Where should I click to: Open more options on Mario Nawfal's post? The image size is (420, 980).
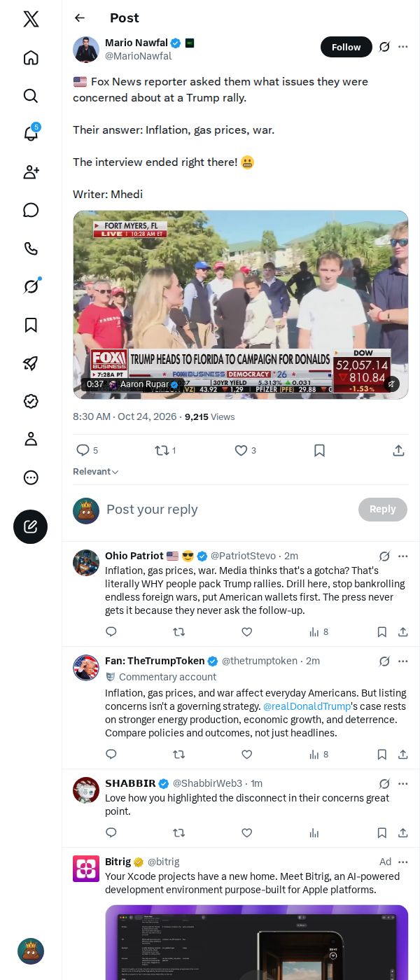click(x=403, y=47)
